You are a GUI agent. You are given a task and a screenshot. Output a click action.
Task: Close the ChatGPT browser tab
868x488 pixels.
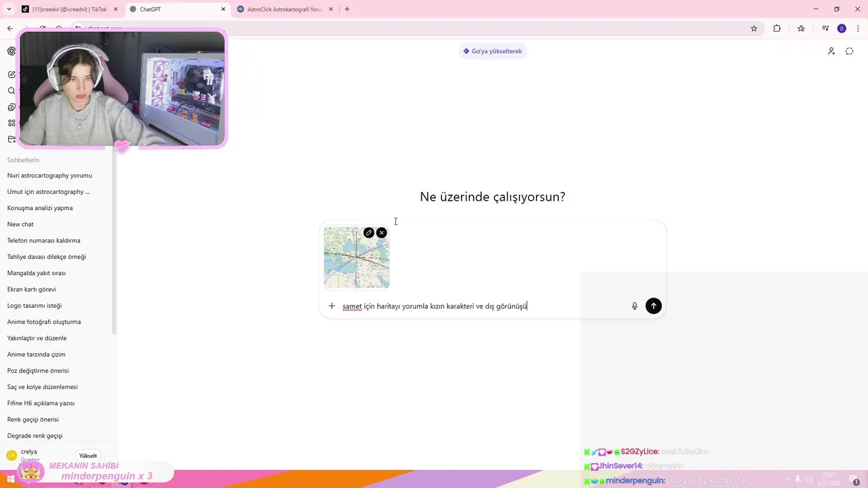[223, 9]
